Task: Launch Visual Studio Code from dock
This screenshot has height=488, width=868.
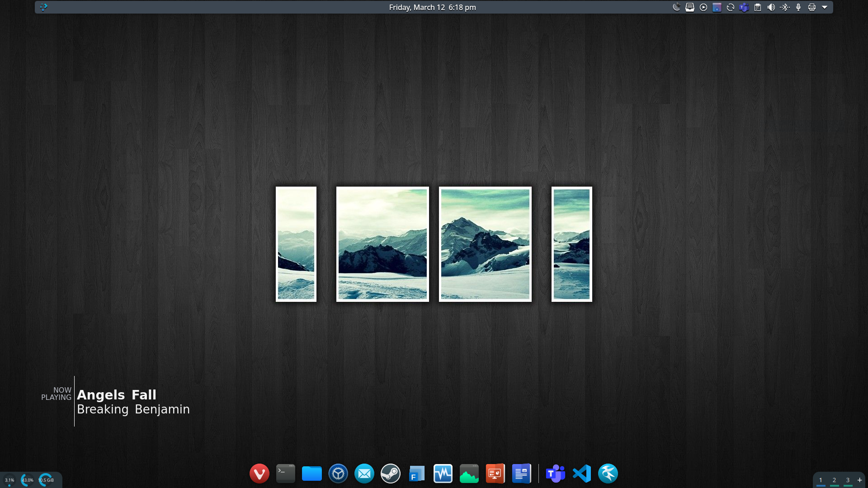Action: pos(582,474)
